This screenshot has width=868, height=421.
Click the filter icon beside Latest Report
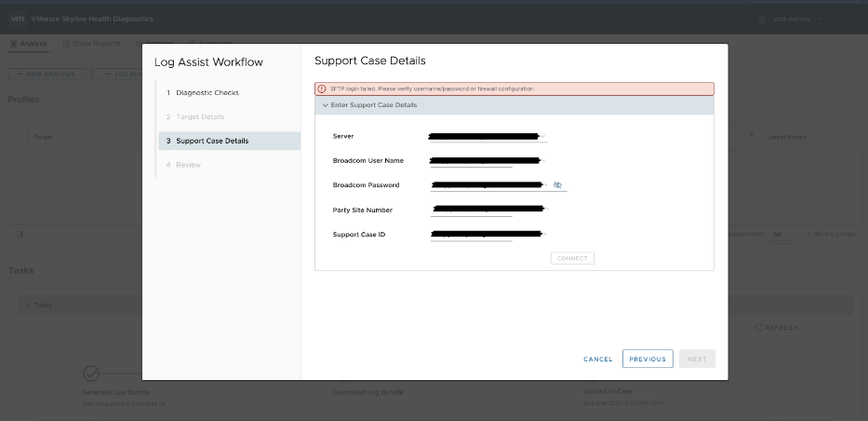click(751, 135)
